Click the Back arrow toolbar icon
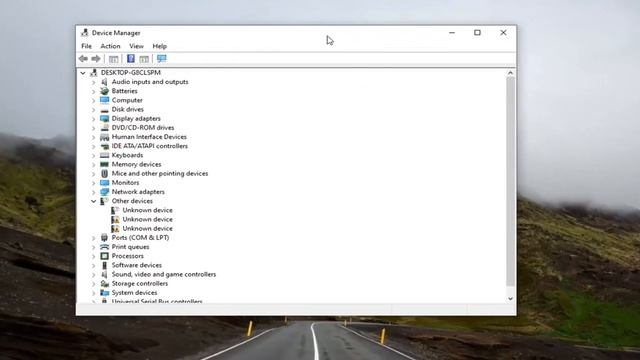 (83, 59)
